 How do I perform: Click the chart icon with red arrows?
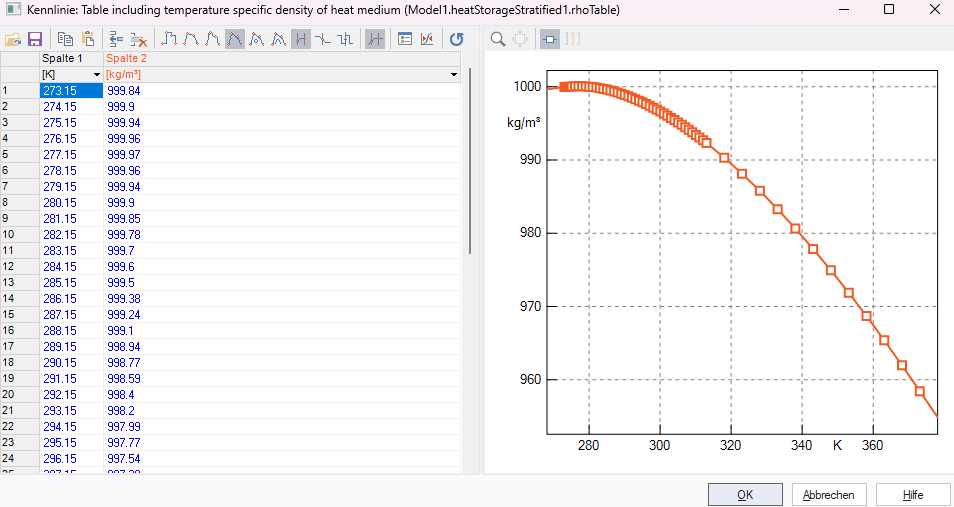click(x=427, y=40)
